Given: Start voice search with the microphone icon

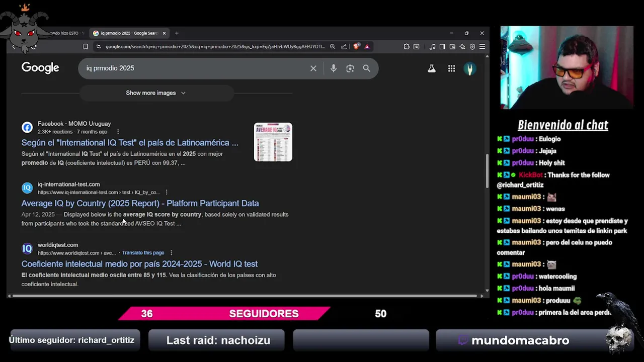Looking at the screenshot, I should [x=333, y=68].
